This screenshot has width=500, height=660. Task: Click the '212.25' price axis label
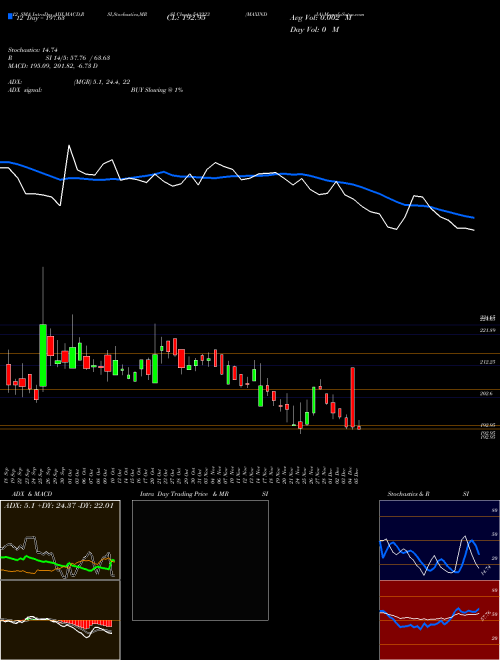coord(487,362)
